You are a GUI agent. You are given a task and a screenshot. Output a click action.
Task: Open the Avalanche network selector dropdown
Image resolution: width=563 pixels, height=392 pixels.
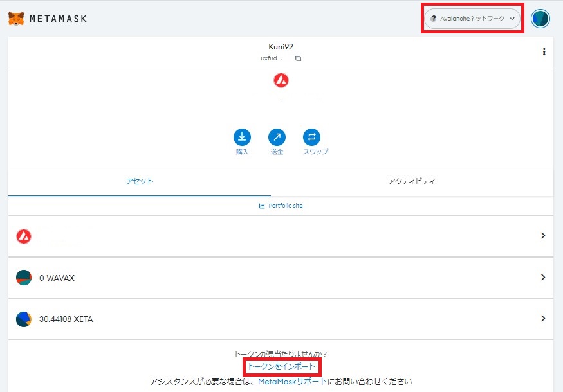[x=472, y=19]
